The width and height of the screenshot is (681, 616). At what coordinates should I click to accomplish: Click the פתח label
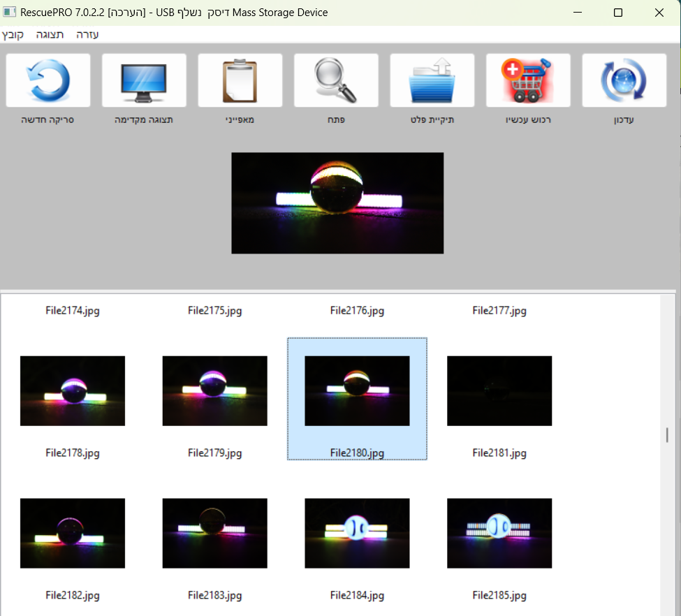click(x=336, y=120)
